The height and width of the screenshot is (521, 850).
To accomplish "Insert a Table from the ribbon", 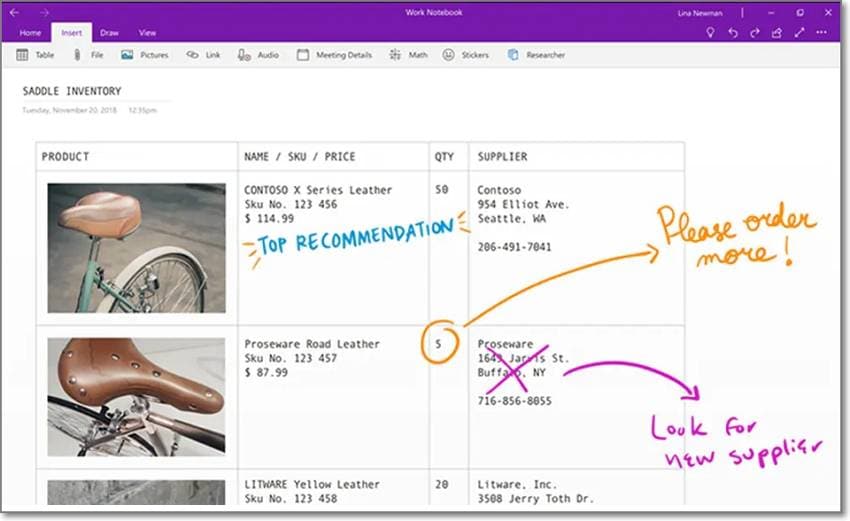I will coord(35,55).
